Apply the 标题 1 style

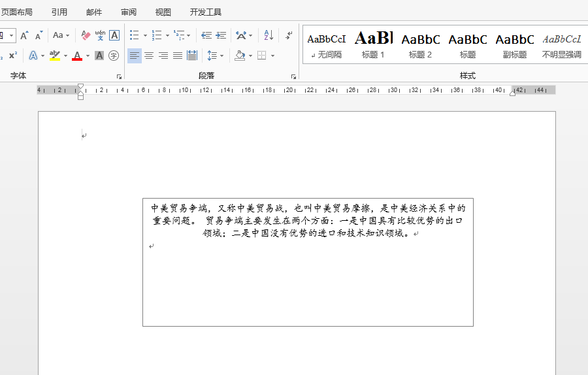pyautogui.click(x=373, y=45)
